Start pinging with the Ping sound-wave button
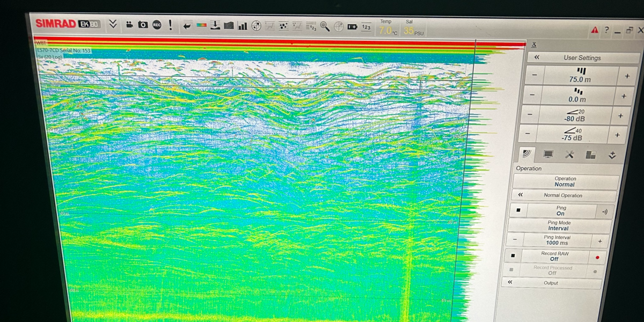The height and width of the screenshot is (322, 644). pyautogui.click(x=605, y=212)
